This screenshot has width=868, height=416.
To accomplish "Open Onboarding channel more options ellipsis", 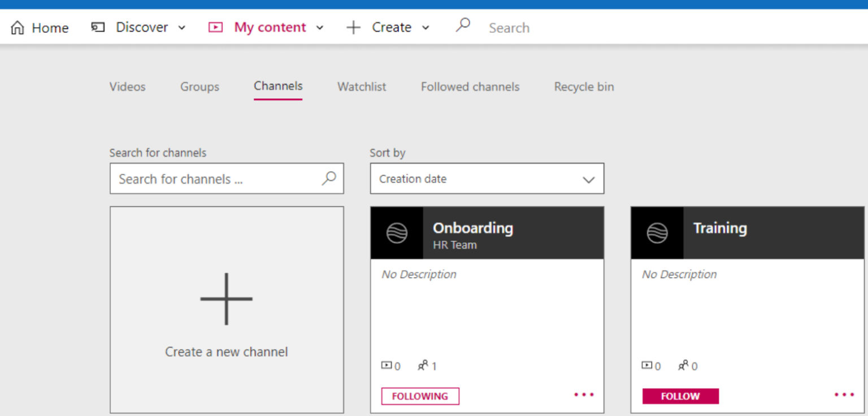I will click(x=584, y=395).
